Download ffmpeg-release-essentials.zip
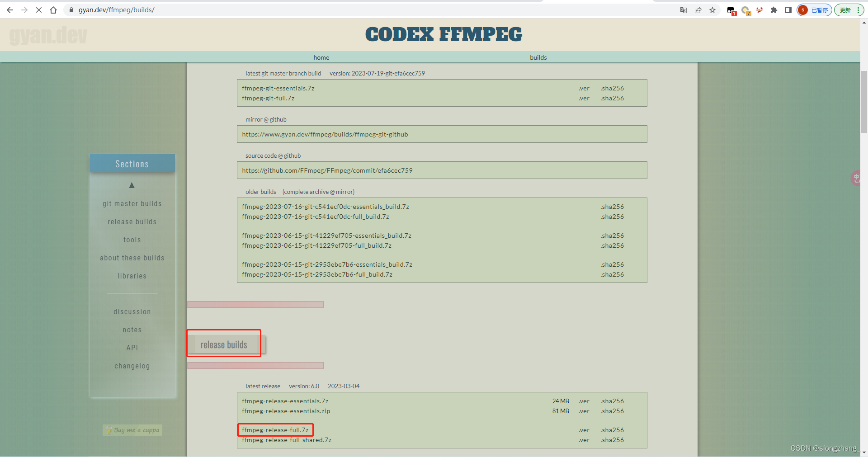The image size is (868, 457). click(x=286, y=411)
